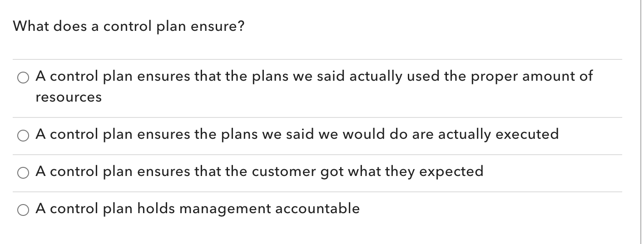Click the answer text about customer expectations
644x244 pixels.
[259, 172]
